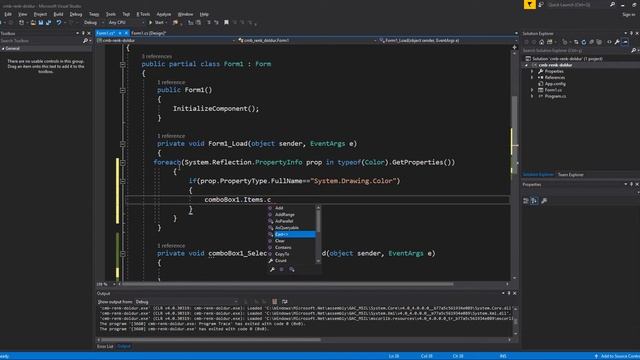Select the App.config file
Viewport: 640px width, 360px height.
555,84
